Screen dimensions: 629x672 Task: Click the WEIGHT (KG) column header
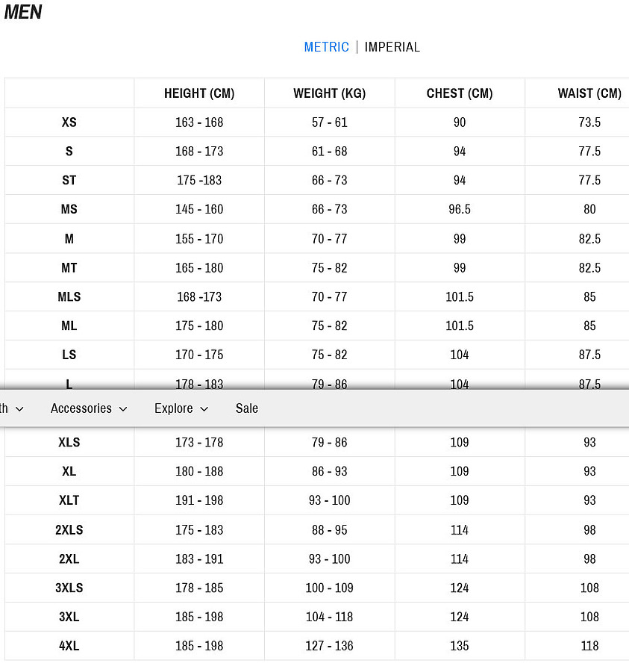click(x=329, y=93)
